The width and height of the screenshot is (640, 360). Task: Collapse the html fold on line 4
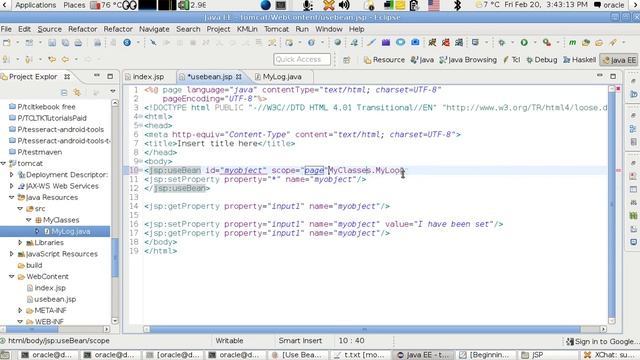pos(140,116)
